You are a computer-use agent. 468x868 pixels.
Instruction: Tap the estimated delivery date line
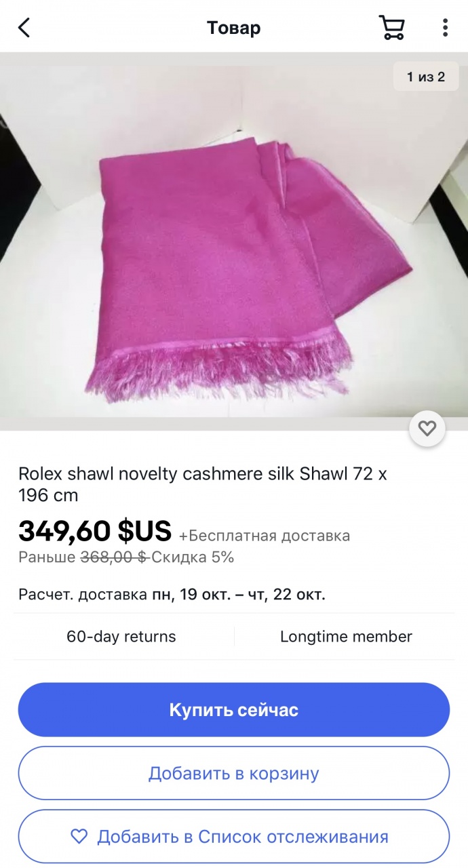pos(172,595)
